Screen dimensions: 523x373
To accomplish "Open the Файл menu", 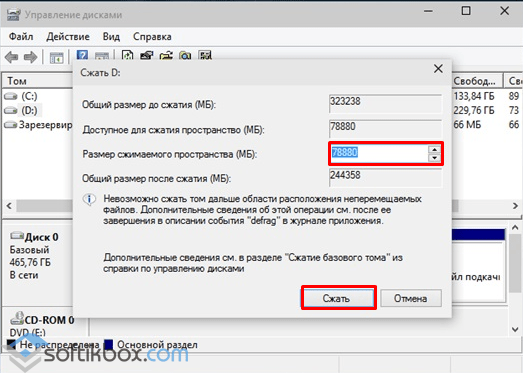I will (x=21, y=36).
